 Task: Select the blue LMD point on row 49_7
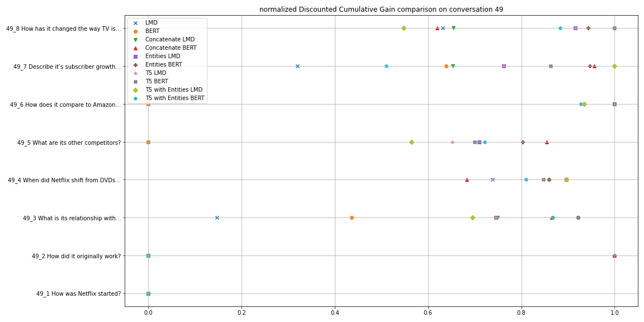[x=297, y=66]
